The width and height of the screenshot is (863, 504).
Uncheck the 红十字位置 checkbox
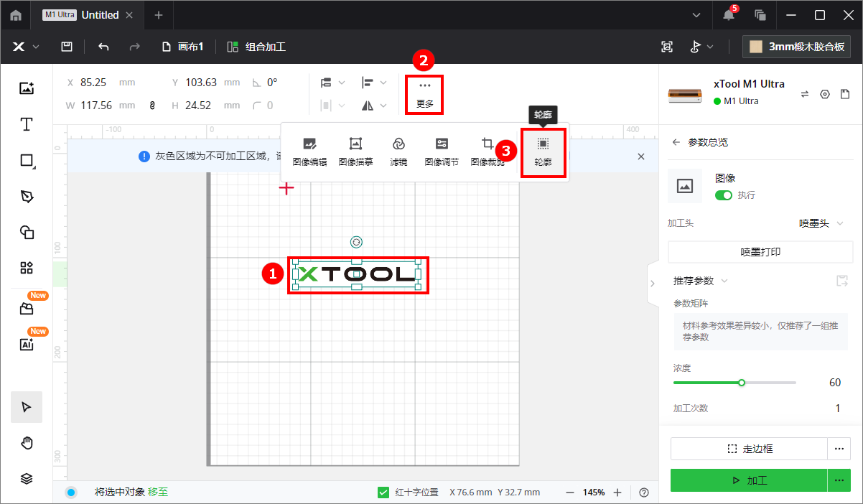383,493
